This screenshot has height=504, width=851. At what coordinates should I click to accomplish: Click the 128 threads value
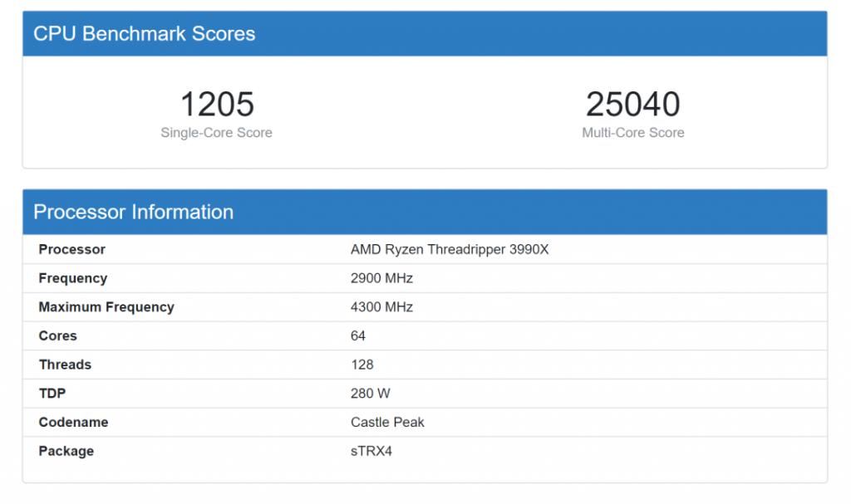click(x=362, y=365)
